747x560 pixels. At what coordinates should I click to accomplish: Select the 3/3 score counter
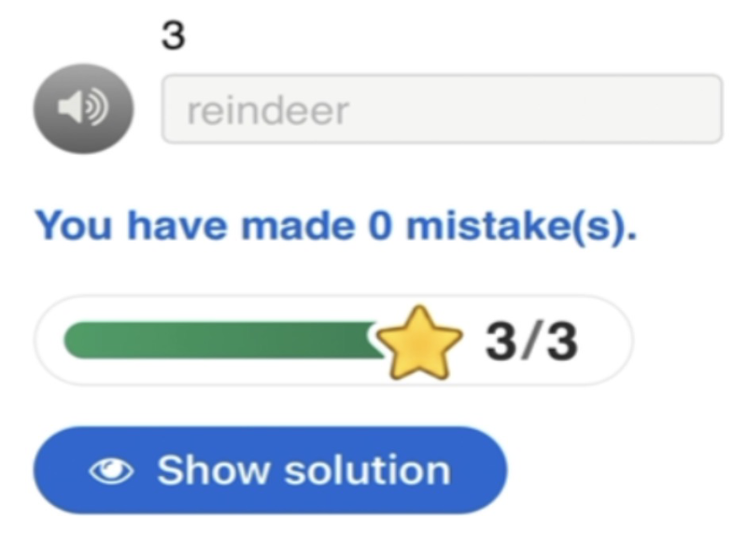coord(530,342)
